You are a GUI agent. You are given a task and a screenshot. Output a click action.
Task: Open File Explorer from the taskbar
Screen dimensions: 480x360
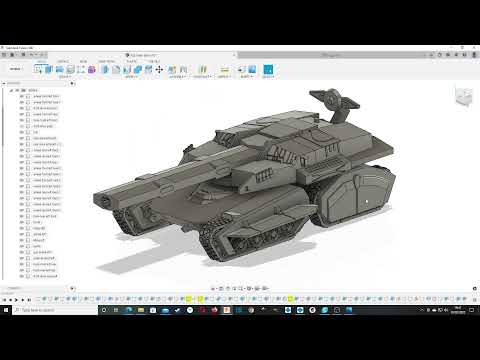141,310
